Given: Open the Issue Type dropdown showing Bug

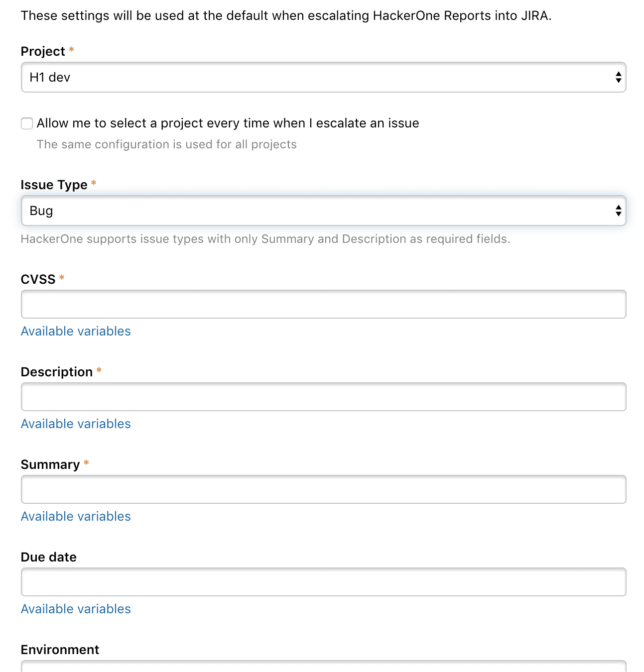Looking at the screenshot, I should pos(323,211).
